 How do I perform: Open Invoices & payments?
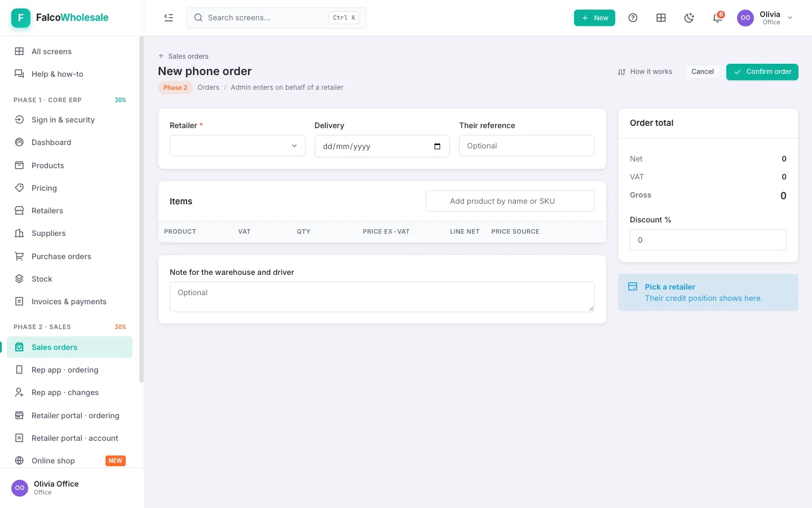coord(70,301)
